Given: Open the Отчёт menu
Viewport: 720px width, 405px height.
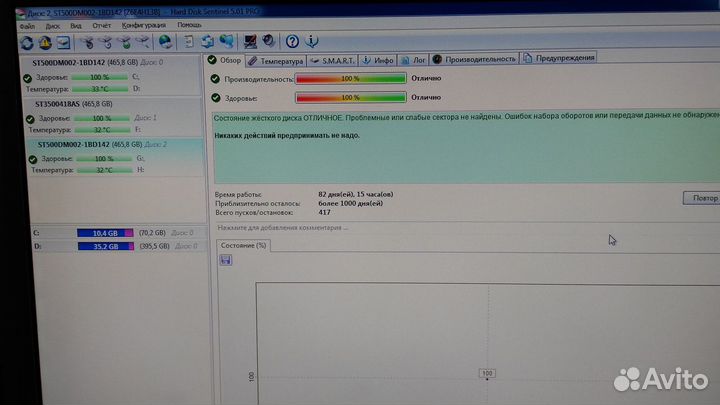Looking at the screenshot, I should (101, 25).
